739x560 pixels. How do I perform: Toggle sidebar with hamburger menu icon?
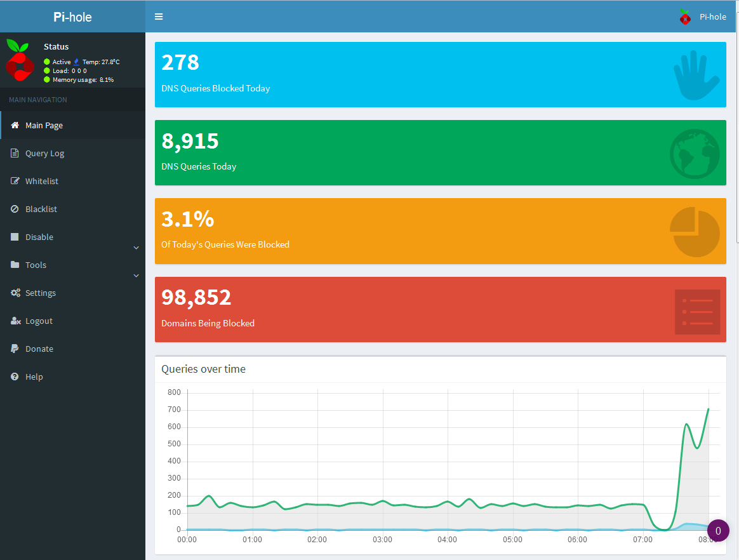pyautogui.click(x=159, y=17)
